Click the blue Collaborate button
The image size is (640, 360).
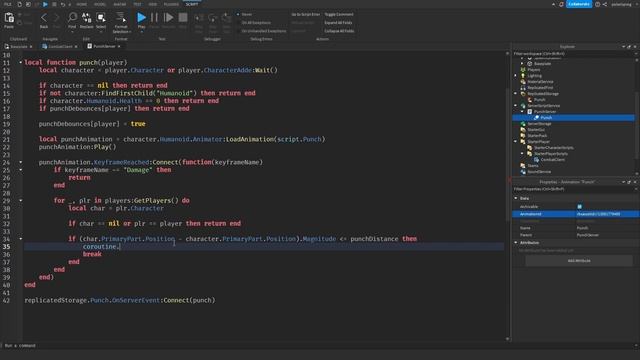[579, 4]
